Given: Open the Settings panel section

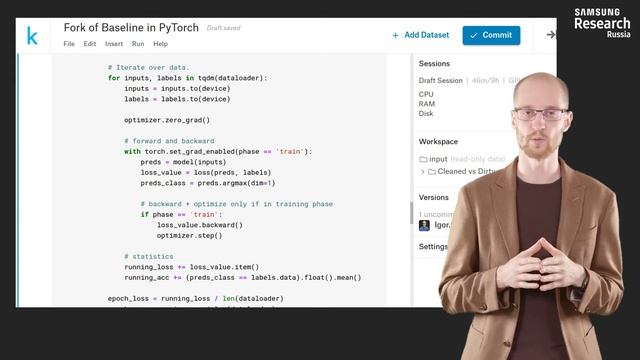Looking at the screenshot, I should (433, 247).
